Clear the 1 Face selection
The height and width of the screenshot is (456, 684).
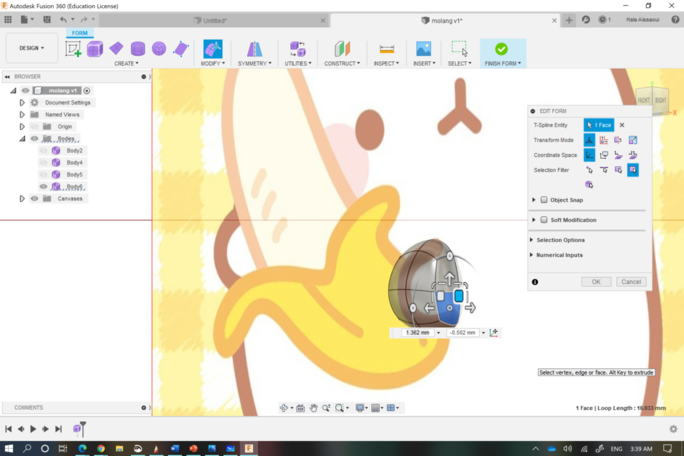pos(622,125)
